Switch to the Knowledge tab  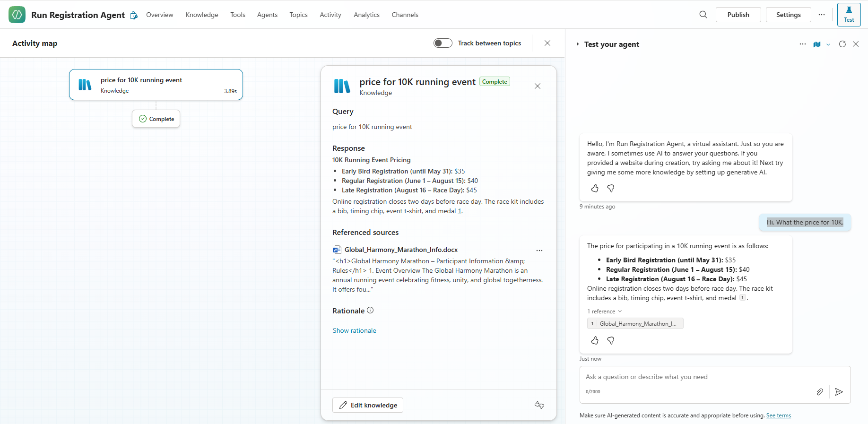202,15
